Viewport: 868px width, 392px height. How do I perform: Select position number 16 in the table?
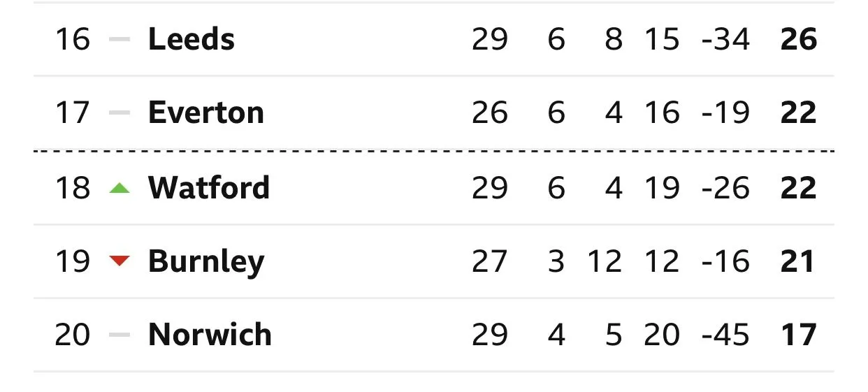[73, 39]
